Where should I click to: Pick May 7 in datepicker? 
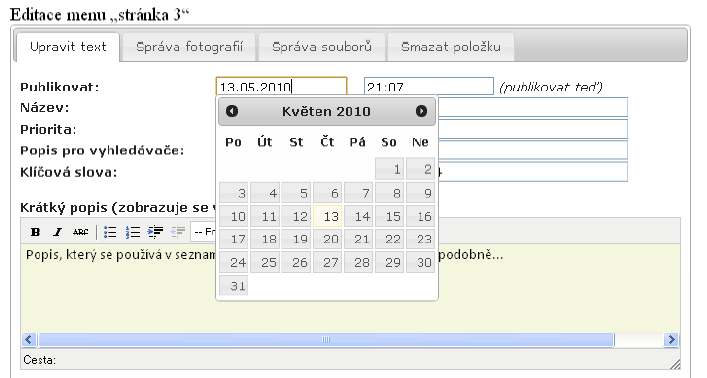pyautogui.click(x=358, y=193)
